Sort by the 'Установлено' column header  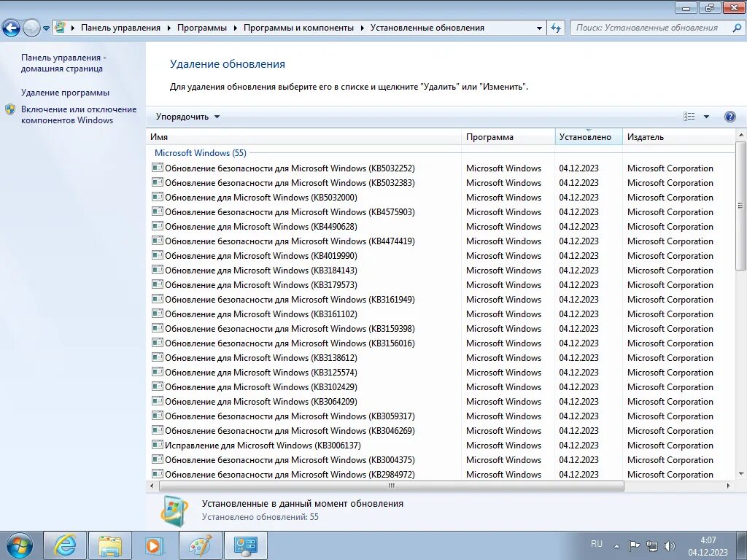coord(589,136)
